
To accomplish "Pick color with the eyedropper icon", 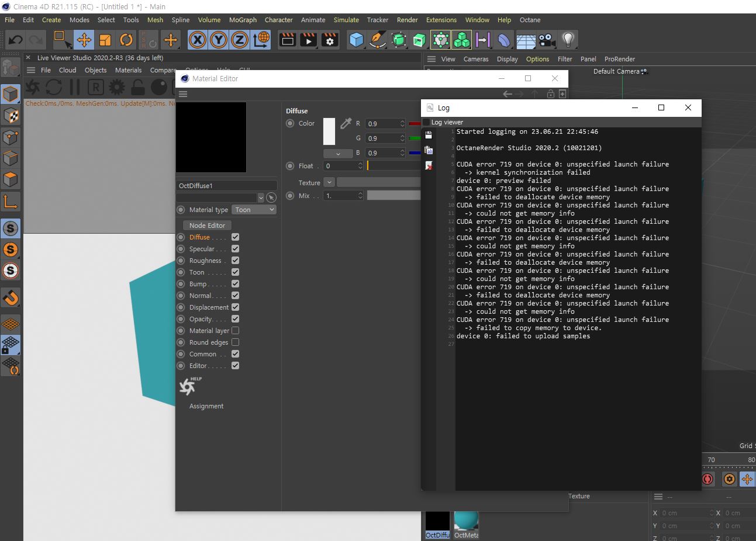I will tap(346, 123).
